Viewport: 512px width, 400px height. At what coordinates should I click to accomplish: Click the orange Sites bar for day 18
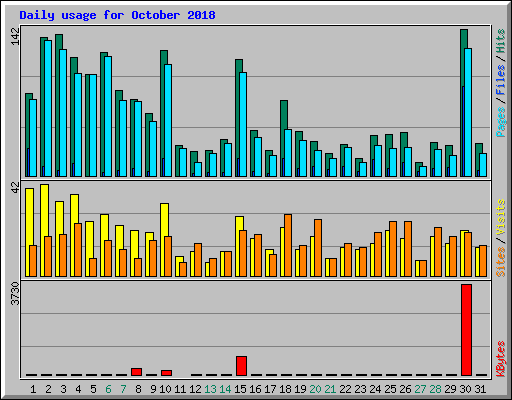(288, 245)
